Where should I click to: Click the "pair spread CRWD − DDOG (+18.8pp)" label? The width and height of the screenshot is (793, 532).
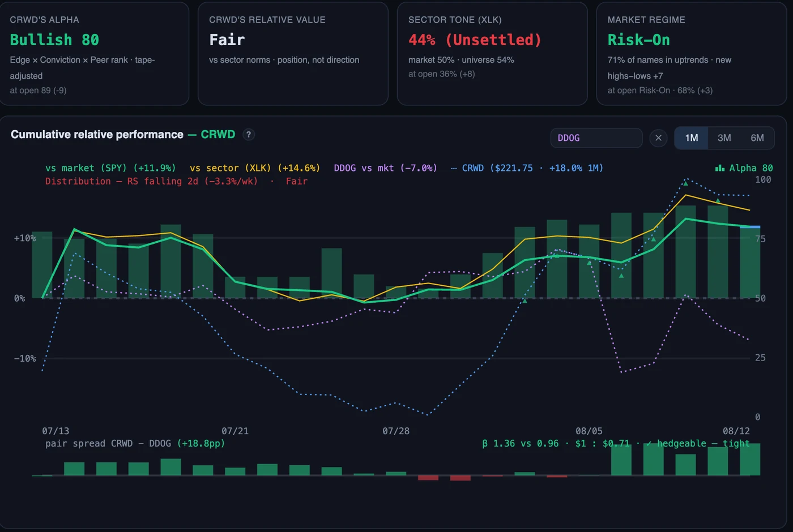(x=135, y=443)
